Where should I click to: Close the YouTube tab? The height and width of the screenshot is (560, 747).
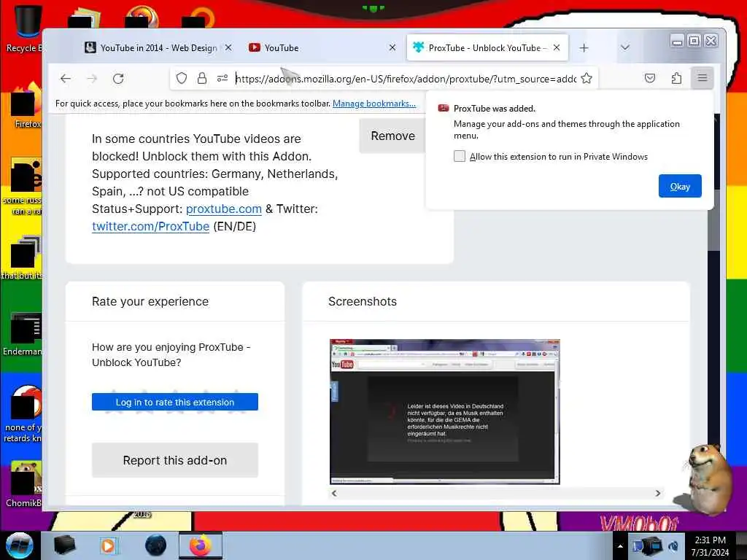click(392, 47)
